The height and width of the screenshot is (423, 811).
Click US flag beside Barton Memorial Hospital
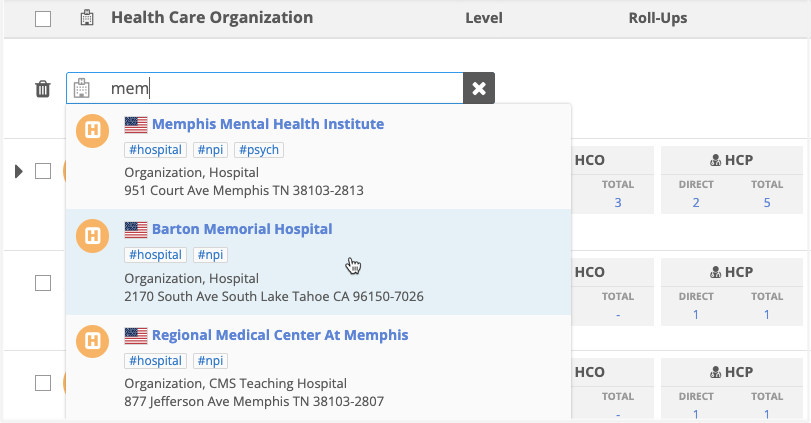tap(136, 230)
